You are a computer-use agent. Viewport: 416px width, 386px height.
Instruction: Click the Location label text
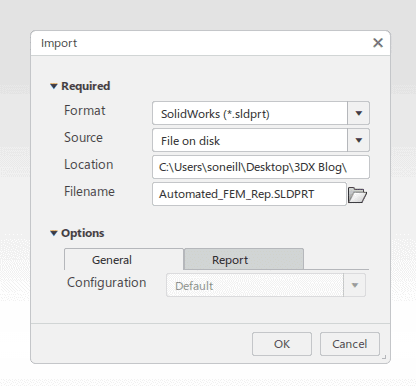tap(89, 165)
